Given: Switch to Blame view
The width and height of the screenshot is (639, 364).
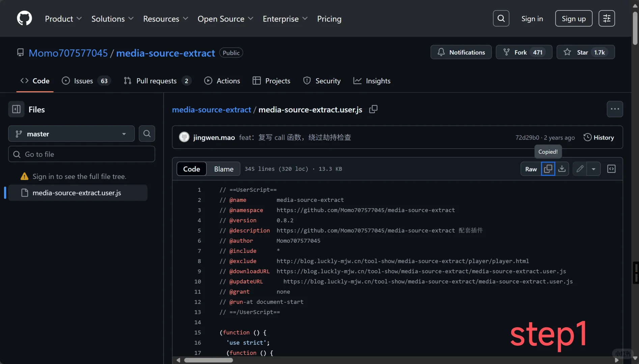Looking at the screenshot, I should click(224, 169).
